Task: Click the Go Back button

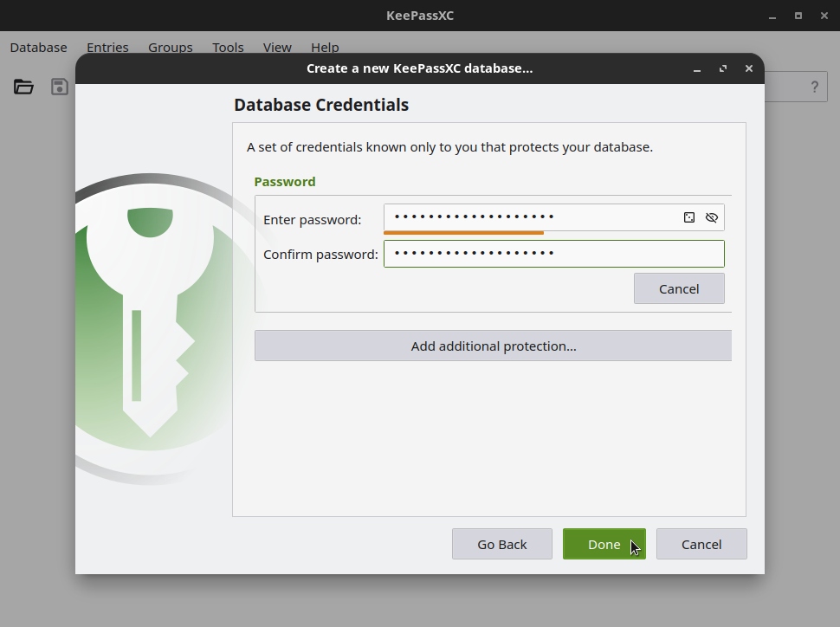Action: 502,544
